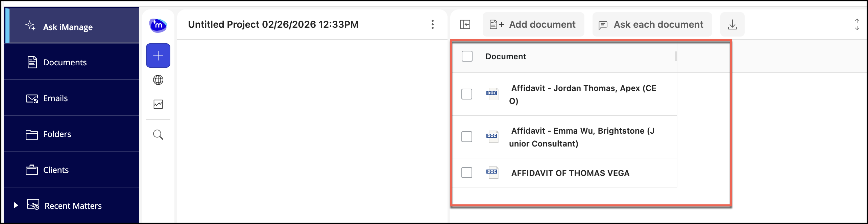Click the iManage logo icon
The height and width of the screenshot is (224, 868).
[158, 25]
